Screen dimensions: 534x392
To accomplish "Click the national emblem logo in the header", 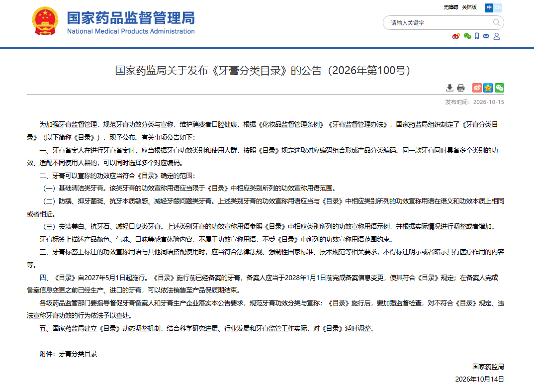I will [45, 21].
